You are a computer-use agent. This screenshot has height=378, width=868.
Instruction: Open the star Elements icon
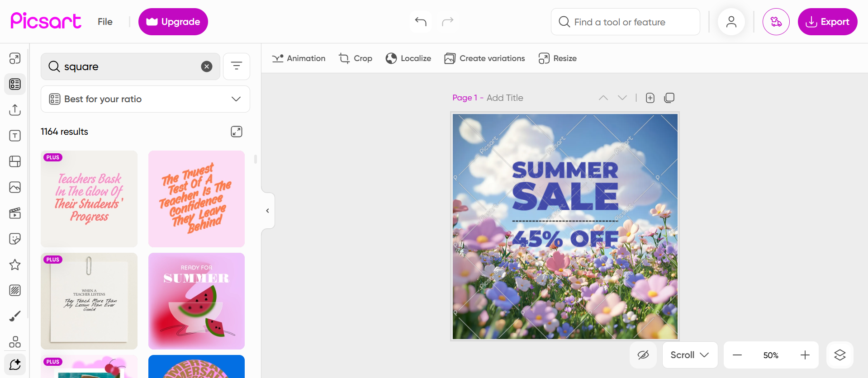[x=15, y=265]
